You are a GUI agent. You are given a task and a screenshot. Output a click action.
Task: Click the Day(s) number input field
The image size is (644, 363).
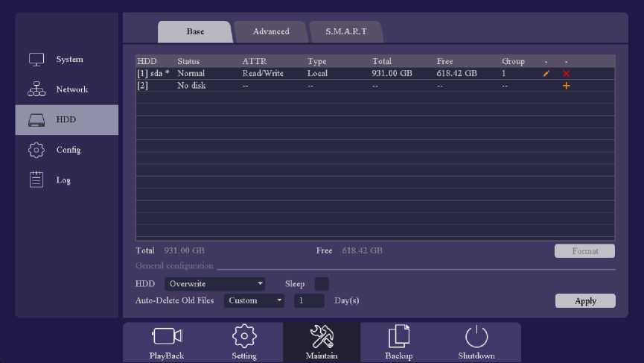click(x=308, y=301)
